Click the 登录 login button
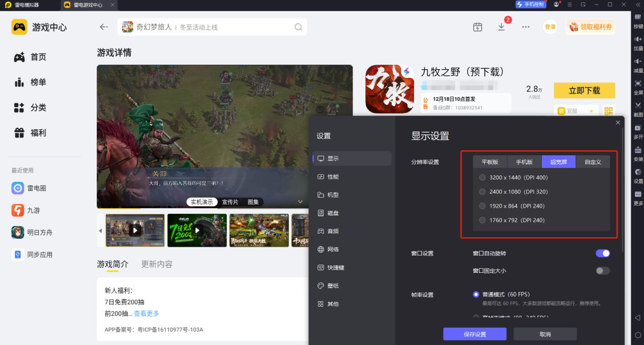Image resolution: width=644 pixels, height=345 pixels. point(550,27)
